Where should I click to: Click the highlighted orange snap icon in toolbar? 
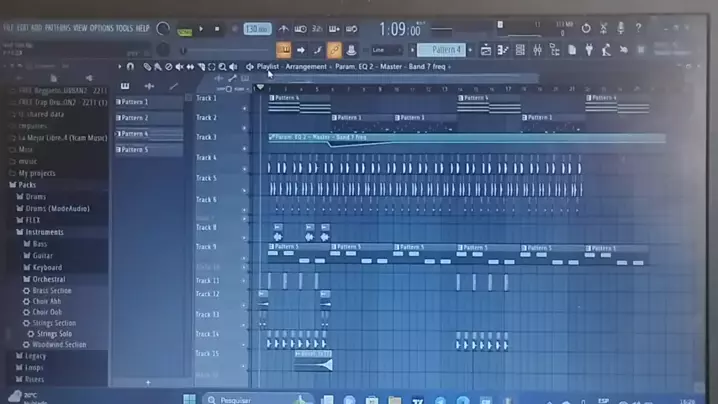(x=334, y=50)
